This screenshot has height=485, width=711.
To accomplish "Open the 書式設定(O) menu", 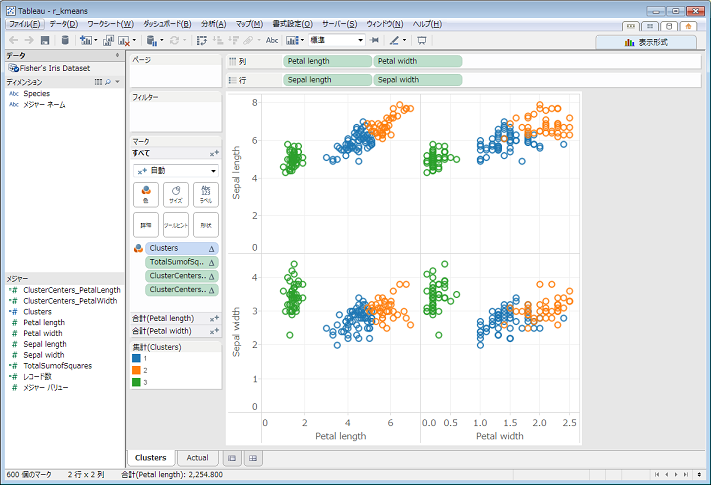I will 292,24.
